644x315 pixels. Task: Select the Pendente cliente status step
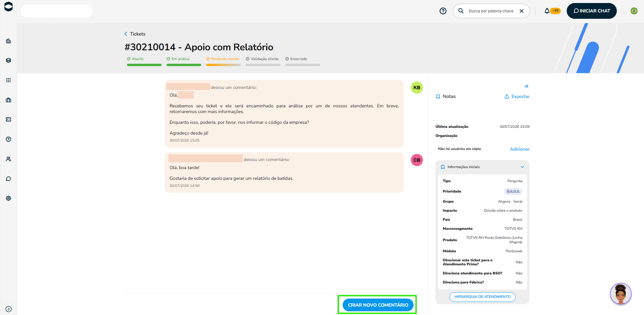click(x=222, y=59)
